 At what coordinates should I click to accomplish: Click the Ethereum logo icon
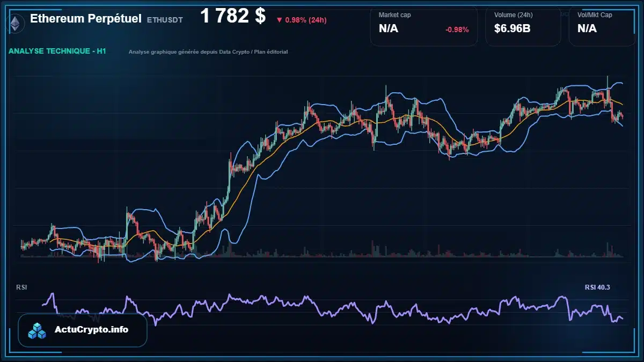16,24
